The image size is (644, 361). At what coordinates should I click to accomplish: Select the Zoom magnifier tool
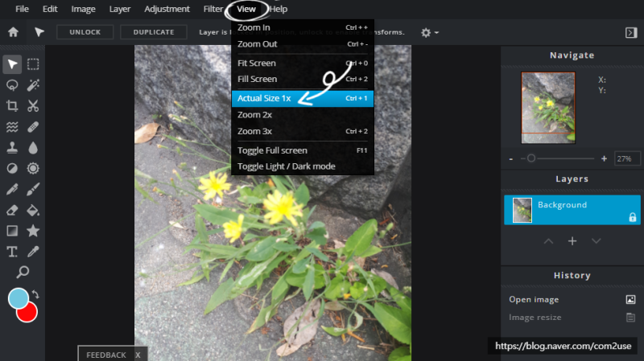click(23, 272)
